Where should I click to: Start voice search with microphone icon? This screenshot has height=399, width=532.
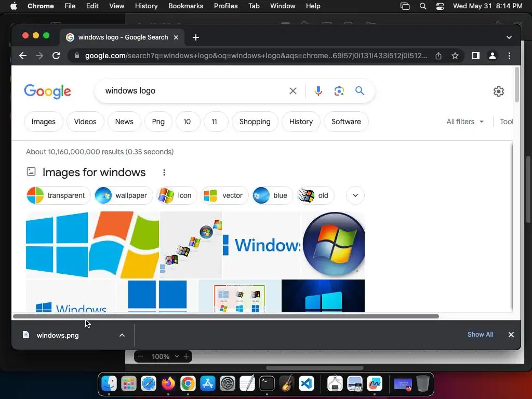pos(318,91)
